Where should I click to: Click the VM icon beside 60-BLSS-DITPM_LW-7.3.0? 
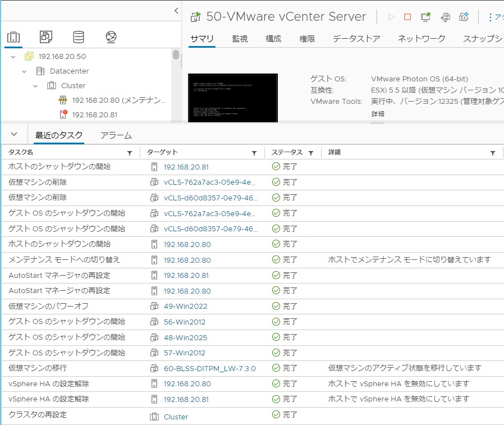(154, 368)
